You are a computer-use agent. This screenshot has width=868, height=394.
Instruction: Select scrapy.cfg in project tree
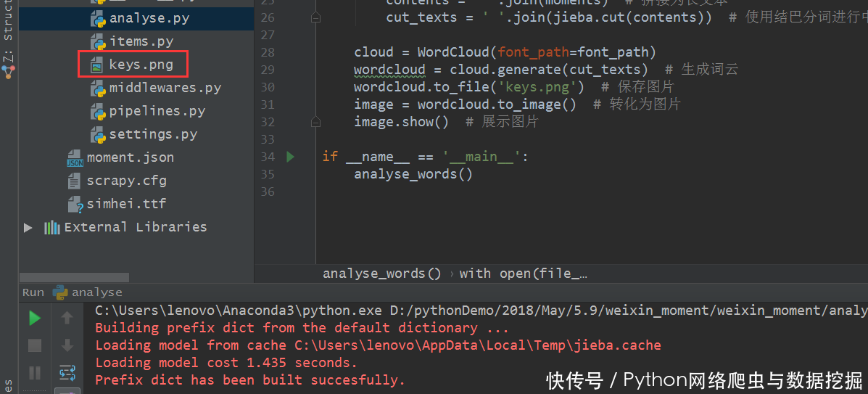pyautogui.click(x=126, y=181)
